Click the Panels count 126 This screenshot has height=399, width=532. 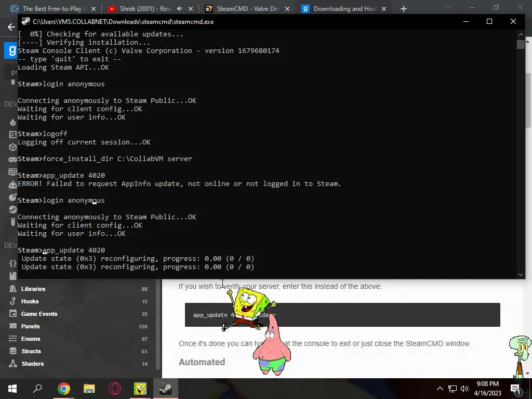point(143,326)
